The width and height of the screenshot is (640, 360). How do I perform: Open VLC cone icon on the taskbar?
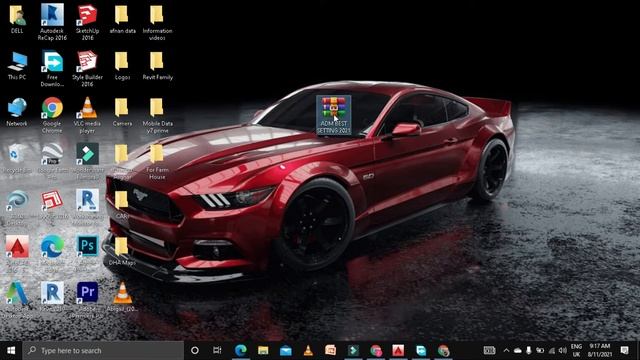308,350
